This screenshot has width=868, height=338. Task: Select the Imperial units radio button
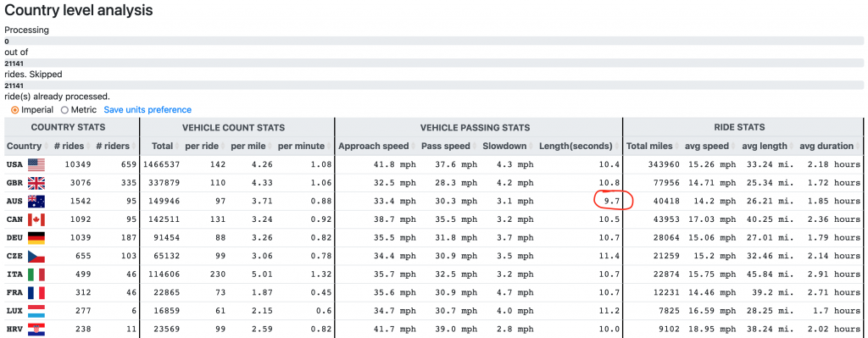pyautogui.click(x=15, y=110)
